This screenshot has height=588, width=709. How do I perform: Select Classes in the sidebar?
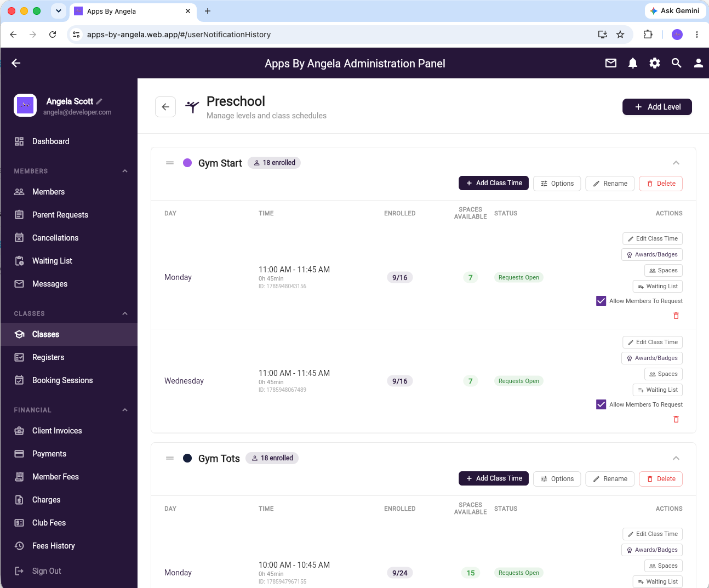tap(69, 334)
